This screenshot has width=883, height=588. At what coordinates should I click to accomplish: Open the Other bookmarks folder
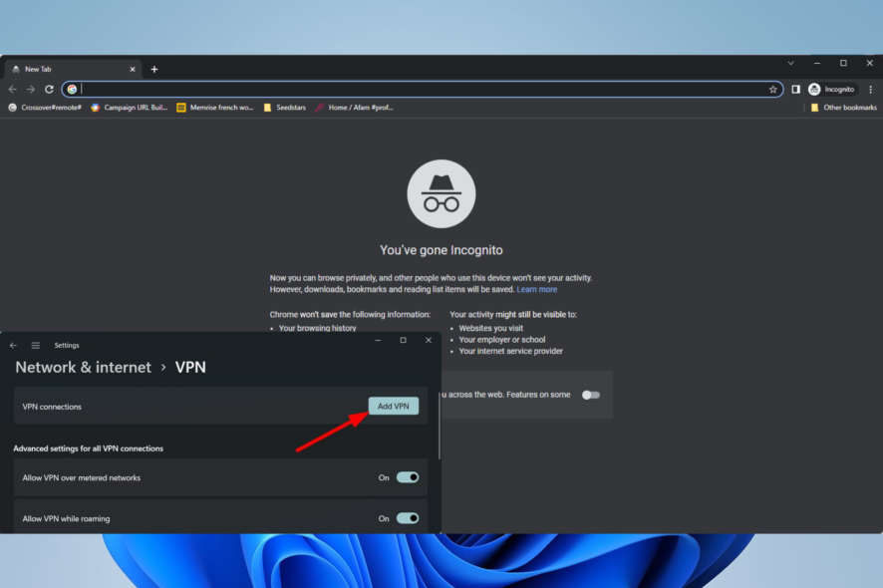(x=843, y=107)
